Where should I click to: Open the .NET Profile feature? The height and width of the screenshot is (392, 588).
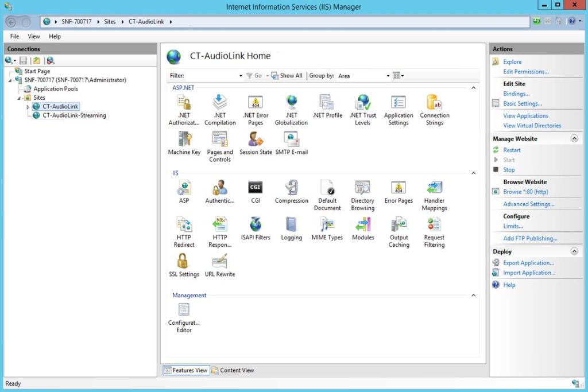(327, 106)
